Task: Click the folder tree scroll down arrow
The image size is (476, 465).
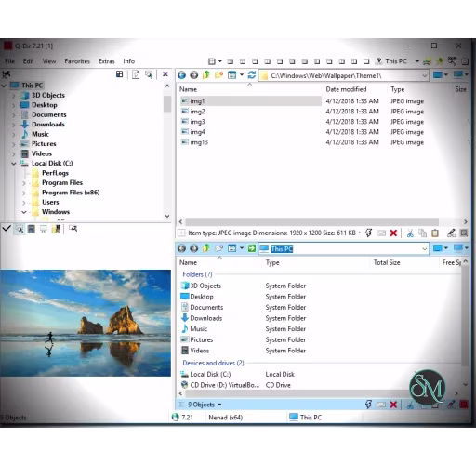Action: pyautogui.click(x=167, y=216)
